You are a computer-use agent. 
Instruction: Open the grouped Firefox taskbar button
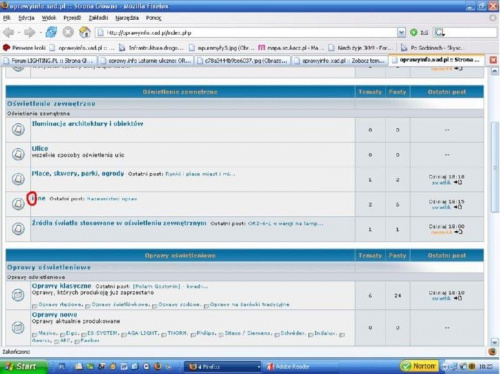point(223,367)
